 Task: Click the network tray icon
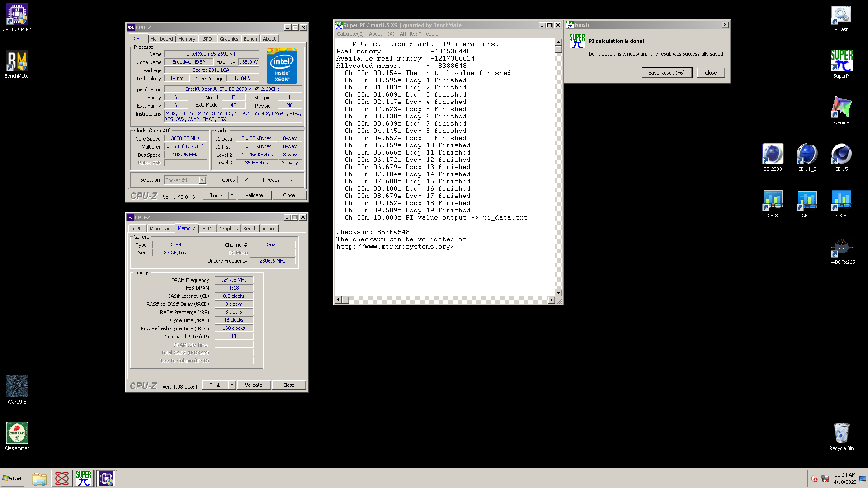tap(825, 479)
